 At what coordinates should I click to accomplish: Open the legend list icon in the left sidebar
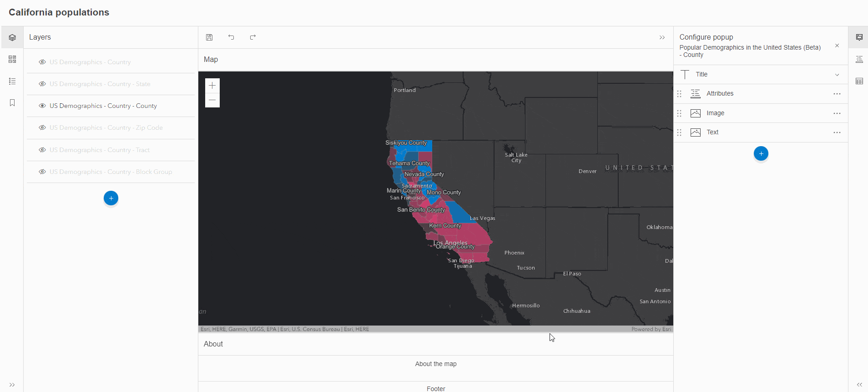point(12,81)
